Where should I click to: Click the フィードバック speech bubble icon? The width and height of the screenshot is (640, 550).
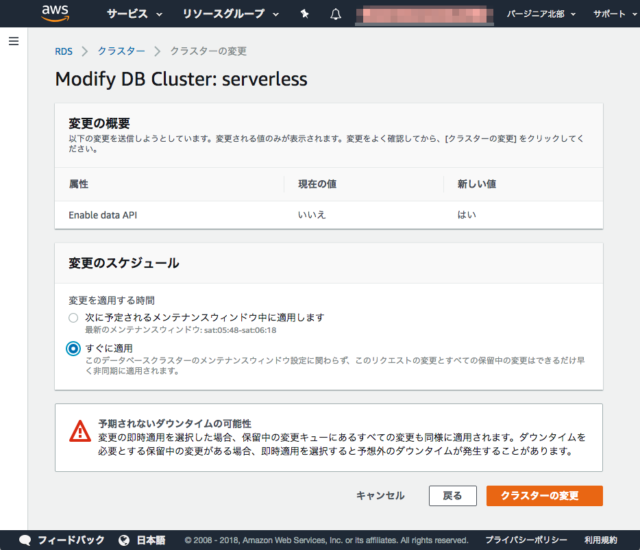pyautogui.click(x=25, y=540)
